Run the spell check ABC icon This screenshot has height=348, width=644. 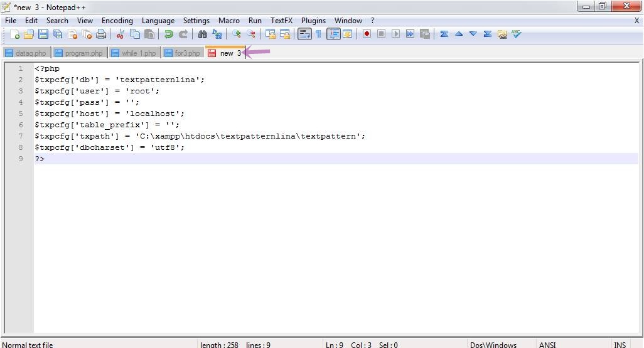pyautogui.click(x=517, y=34)
